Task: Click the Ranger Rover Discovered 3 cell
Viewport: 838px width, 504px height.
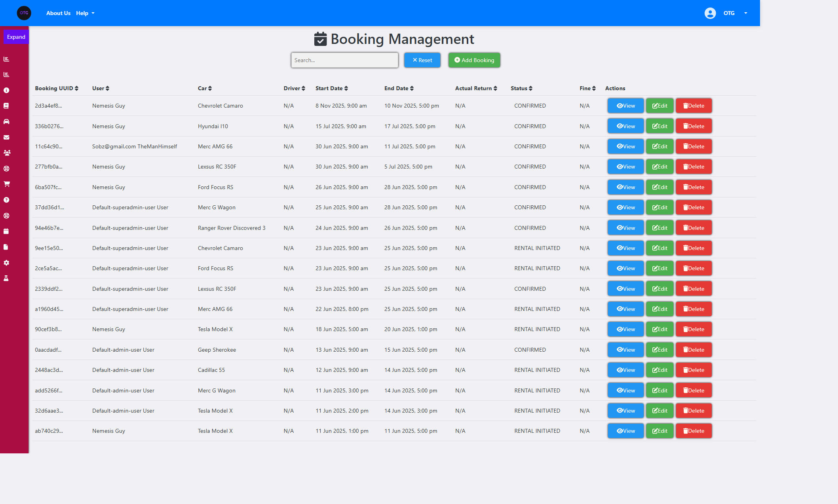Action: tap(232, 228)
